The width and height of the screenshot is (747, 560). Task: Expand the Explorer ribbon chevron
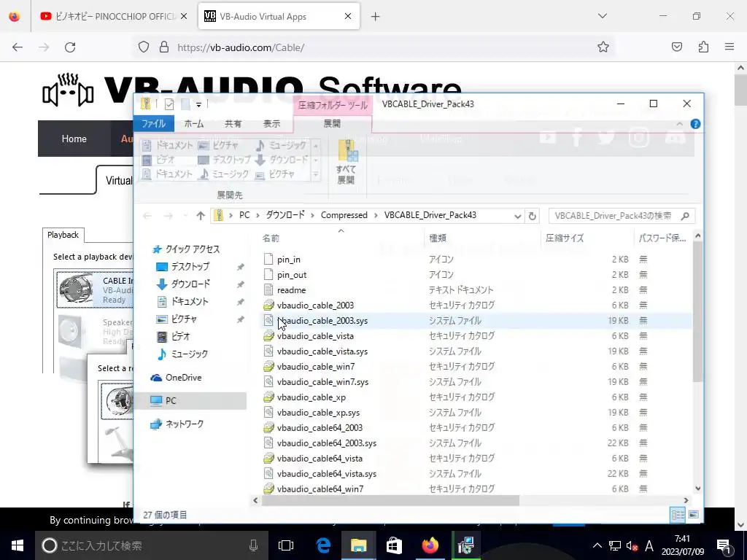pyautogui.click(x=679, y=124)
